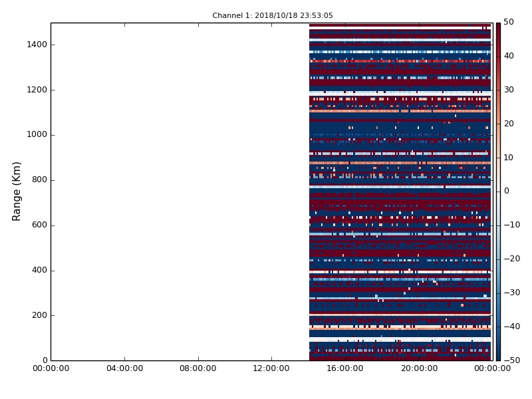532x399 pixels.
Task: Click the 08:00:00 time-axis label
Action: [198, 368]
